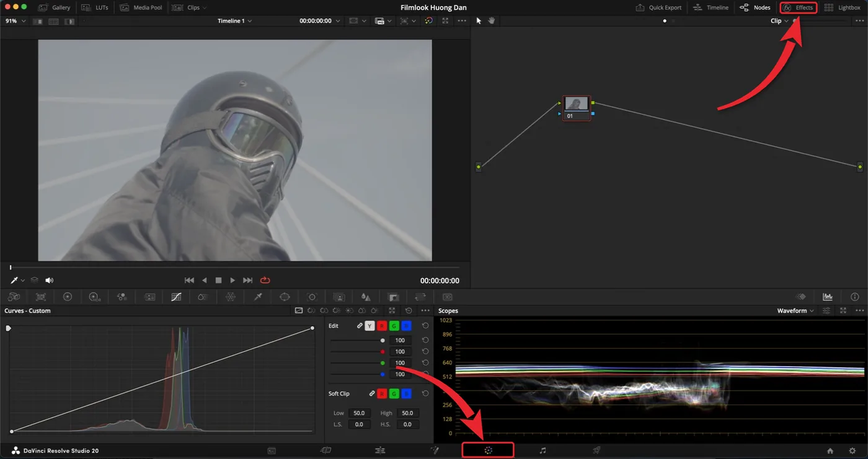The height and width of the screenshot is (459, 868).
Task: Open the HDR color wheels palette
Action: tap(95, 297)
